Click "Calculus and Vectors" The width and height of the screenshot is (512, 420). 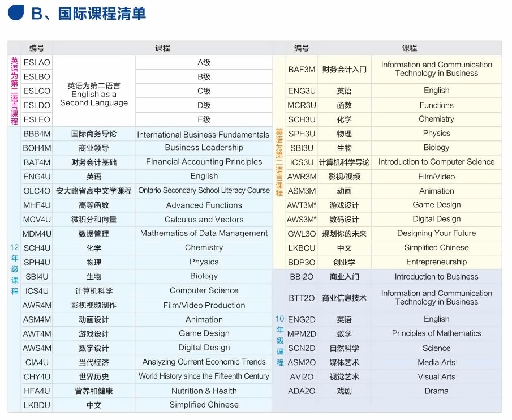(204, 220)
